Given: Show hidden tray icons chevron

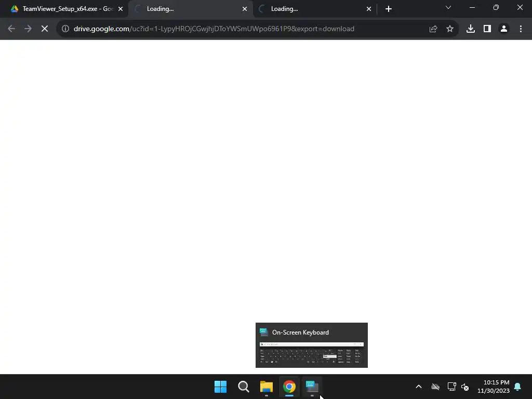Looking at the screenshot, I should pos(419,387).
